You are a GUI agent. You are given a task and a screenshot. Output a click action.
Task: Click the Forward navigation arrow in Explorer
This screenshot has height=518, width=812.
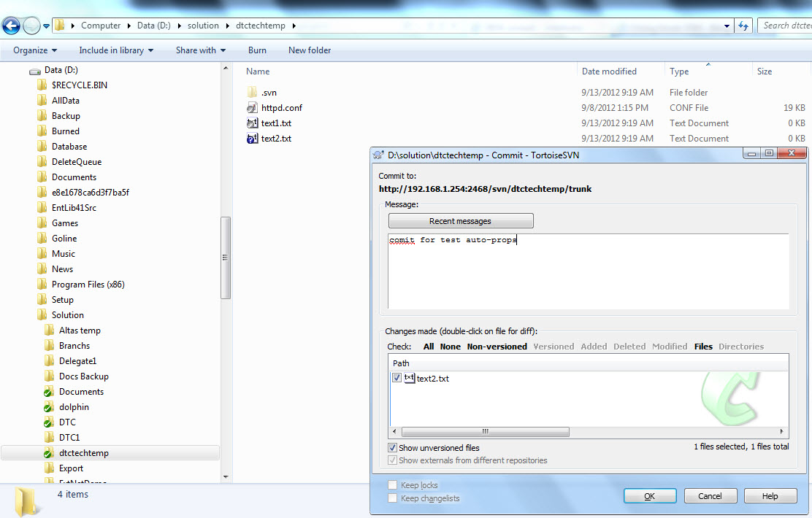click(x=31, y=26)
